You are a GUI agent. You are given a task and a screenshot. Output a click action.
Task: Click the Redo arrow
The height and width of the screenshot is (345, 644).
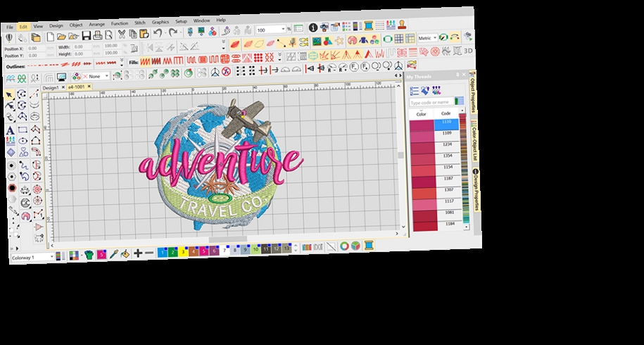tap(173, 32)
